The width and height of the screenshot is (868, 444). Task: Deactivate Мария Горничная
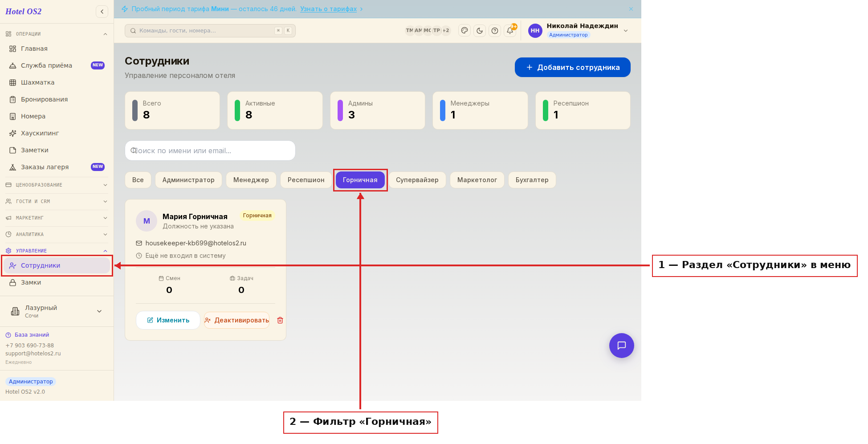tap(236, 320)
